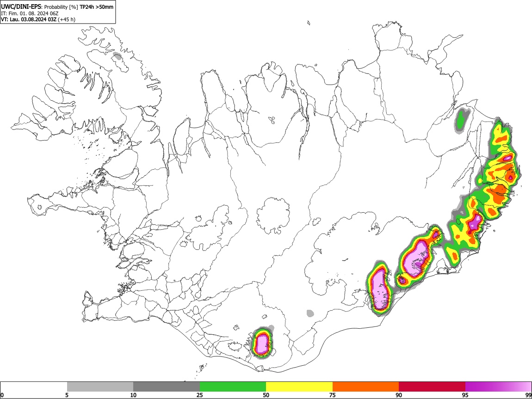Image resolution: width=532 pixels, height=399 pixels.
Task: Click the small gray patch in the Westfjords
Action: pyautogui.click(x=118, y=56)
